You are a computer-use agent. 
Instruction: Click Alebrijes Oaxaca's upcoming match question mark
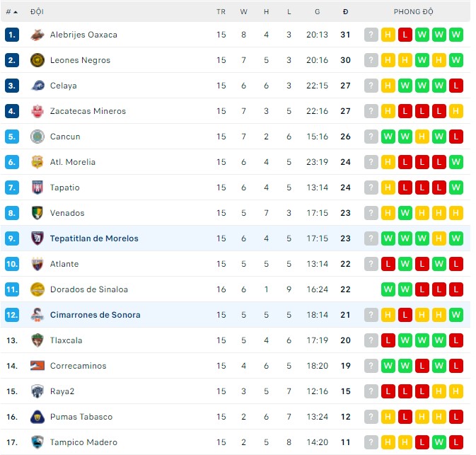(371, 35)
